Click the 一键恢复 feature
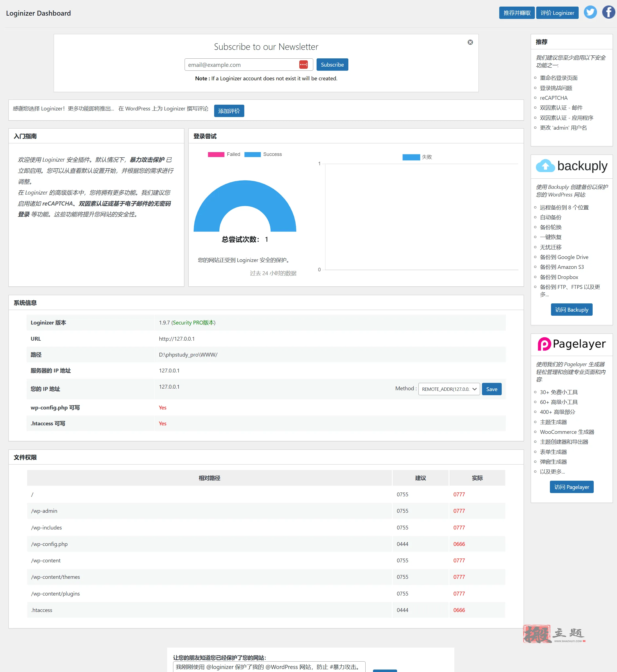Viewport: 617px width, 672px height. pos(550,237)
